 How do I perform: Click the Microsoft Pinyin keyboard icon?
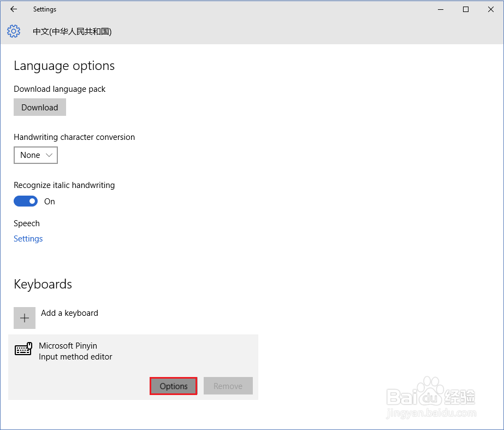pyautogui.click(x=23, y=349)
